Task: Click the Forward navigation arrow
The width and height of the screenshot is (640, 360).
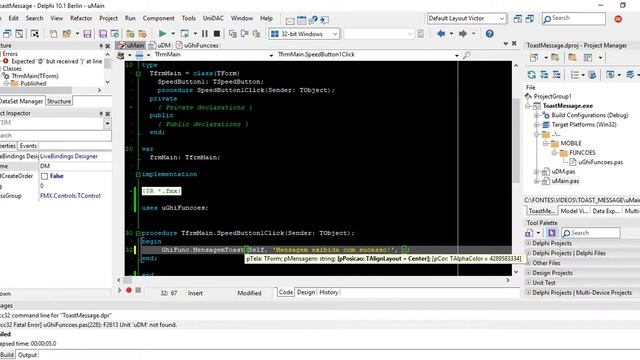Action: click(463, 33)
